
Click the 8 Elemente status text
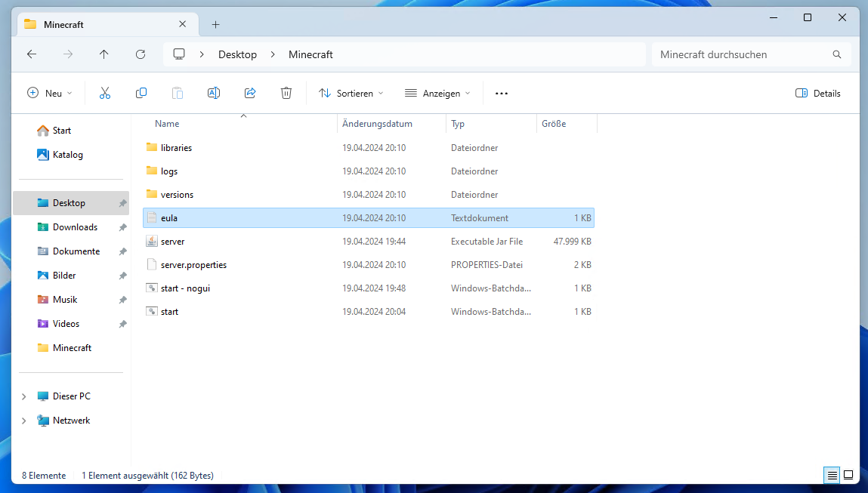point(44,476)
